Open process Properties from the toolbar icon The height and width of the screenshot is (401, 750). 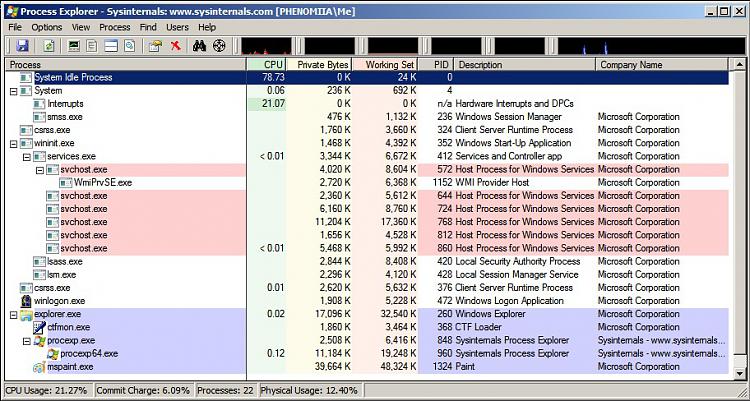(x=154, y=46)
